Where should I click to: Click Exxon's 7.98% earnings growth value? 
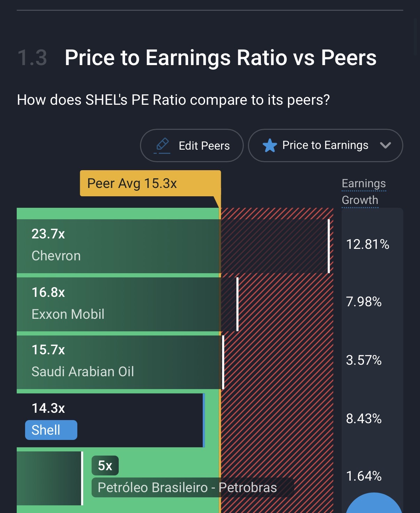(x=364, y=302)
